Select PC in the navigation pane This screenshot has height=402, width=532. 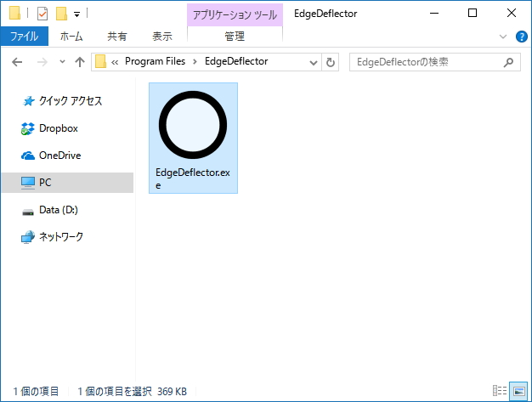[x=67, y=183]
